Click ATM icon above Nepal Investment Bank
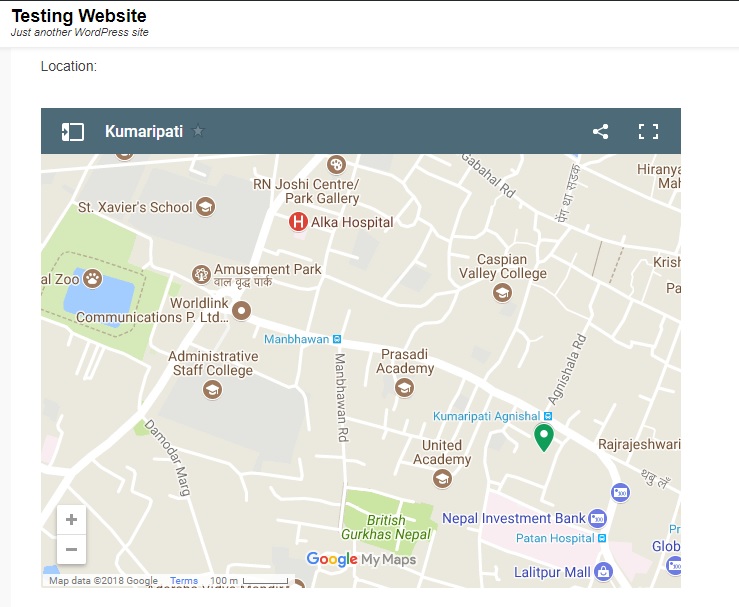739x607 pixels. tap(621, 493)
